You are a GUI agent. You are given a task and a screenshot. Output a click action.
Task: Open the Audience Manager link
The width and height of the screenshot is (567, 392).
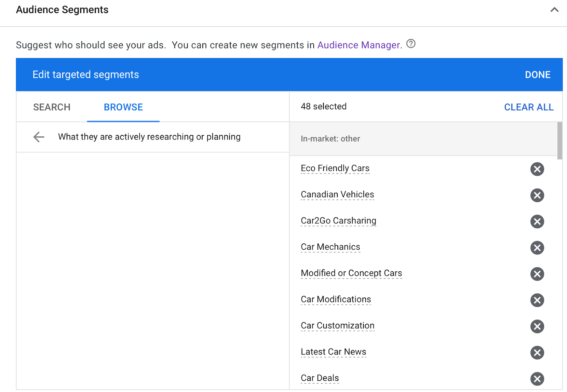click(359, 45)
